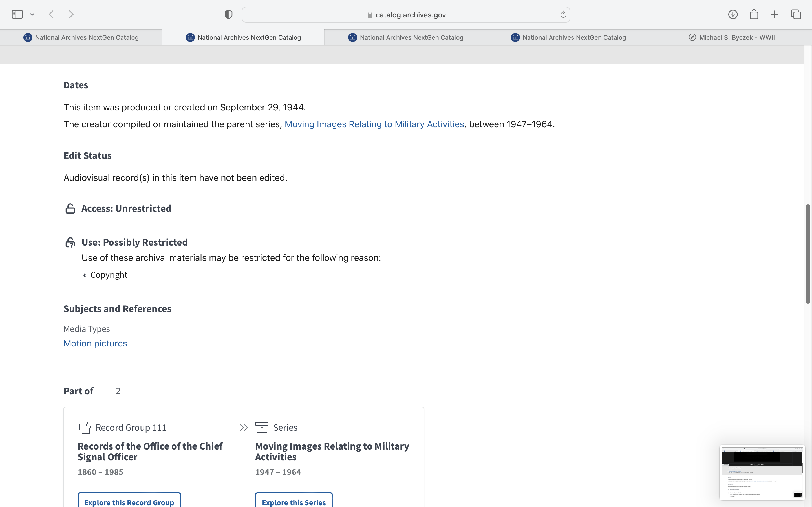Go back using the back arrow
Image resolution: width=812 pixels, height=507 pixels.
tap(51, 14)
